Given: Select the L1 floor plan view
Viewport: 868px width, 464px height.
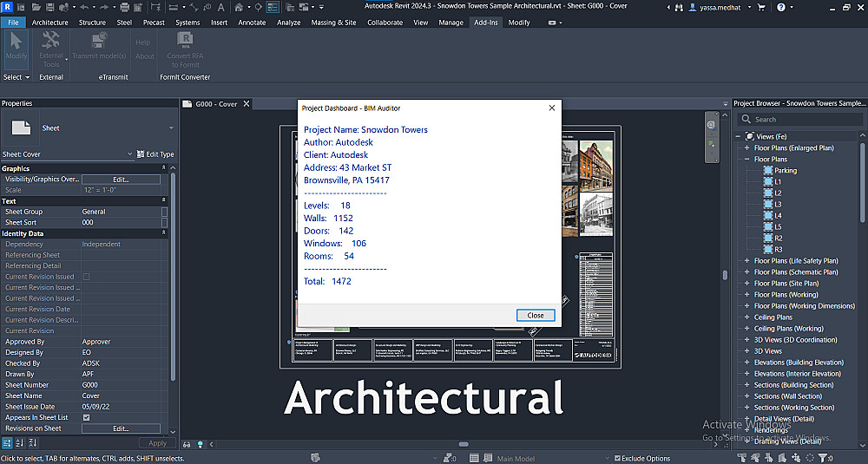Looking at the screenshot, I should 778,182.
